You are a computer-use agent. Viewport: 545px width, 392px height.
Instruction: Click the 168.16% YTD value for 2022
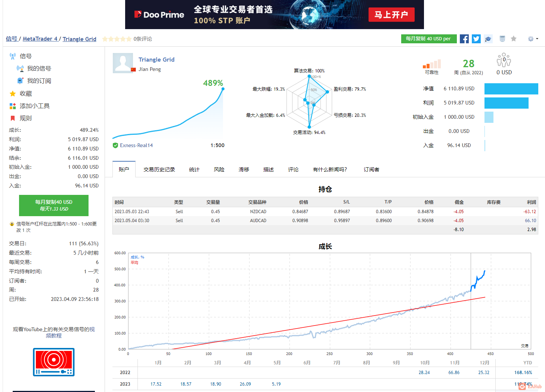[x=523, y=373]
